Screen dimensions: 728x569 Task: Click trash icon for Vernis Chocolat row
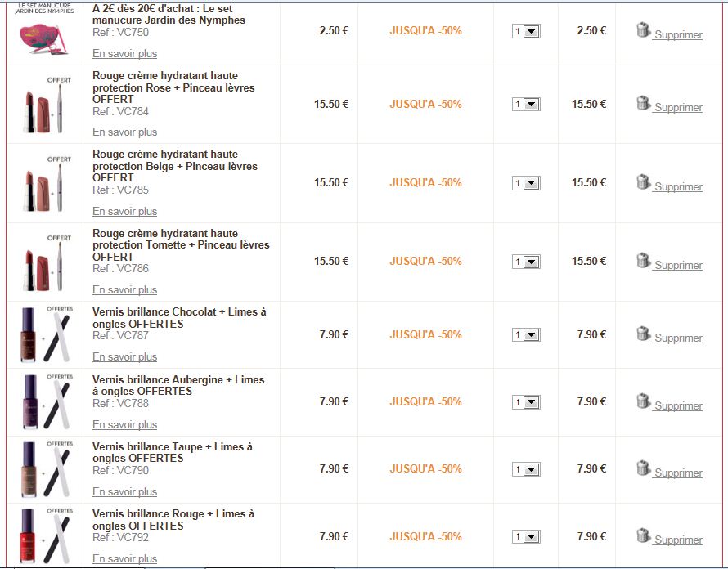pos(643,334)
